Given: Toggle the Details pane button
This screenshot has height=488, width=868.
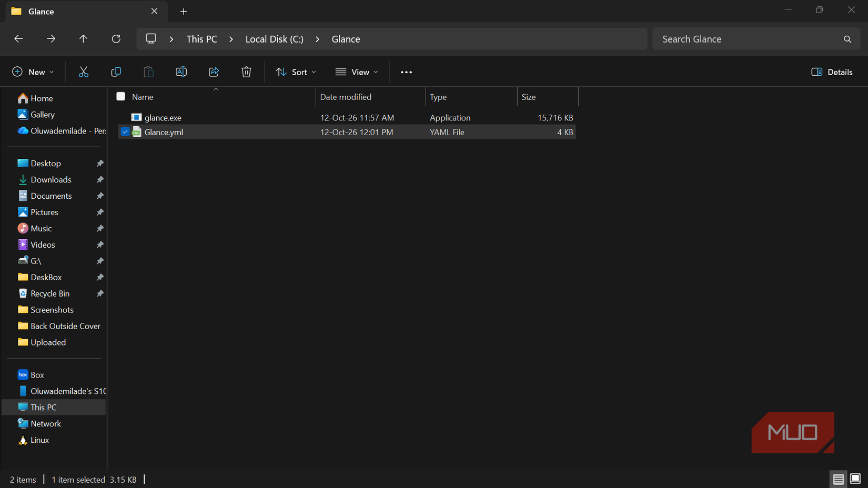Looking at the screenshot, I should [x=832, y=72].
